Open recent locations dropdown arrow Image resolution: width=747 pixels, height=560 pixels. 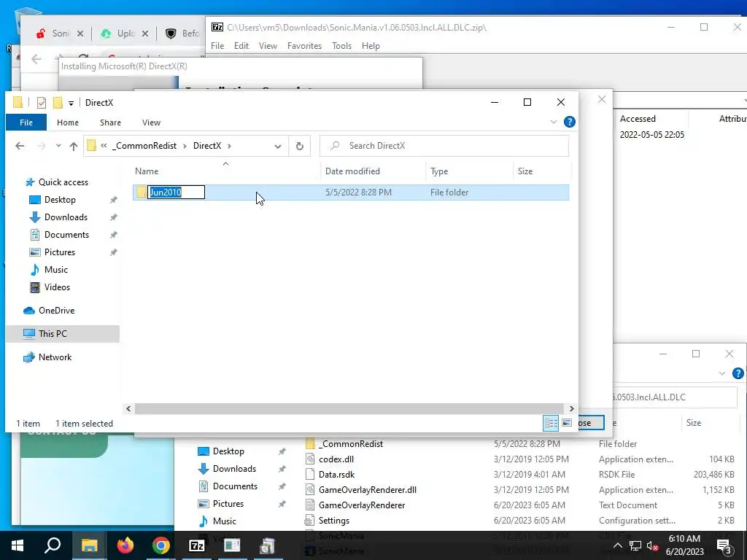(x=58, y=146)
